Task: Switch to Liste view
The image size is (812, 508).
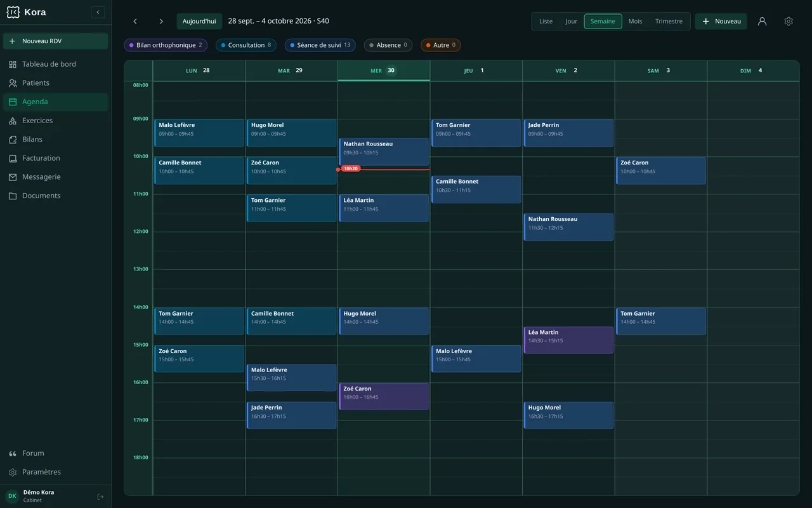Action: point(546,21)
